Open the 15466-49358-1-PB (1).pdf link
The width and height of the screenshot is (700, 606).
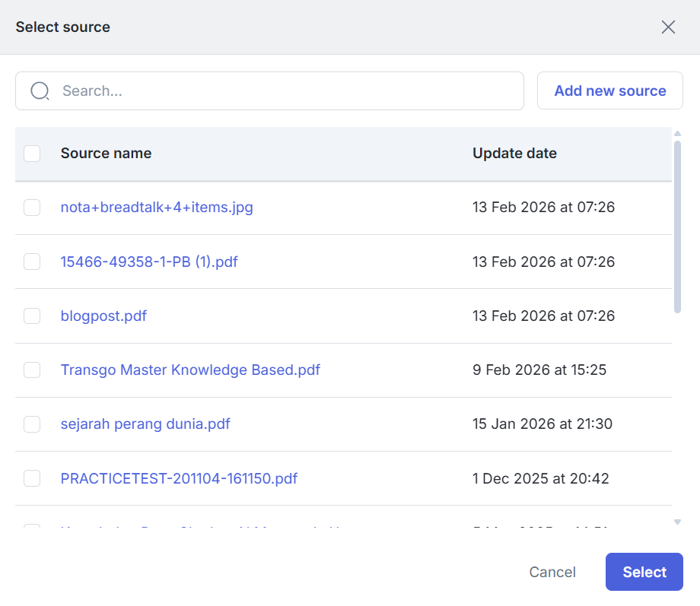pyautogui.click(x=149, y=262)
